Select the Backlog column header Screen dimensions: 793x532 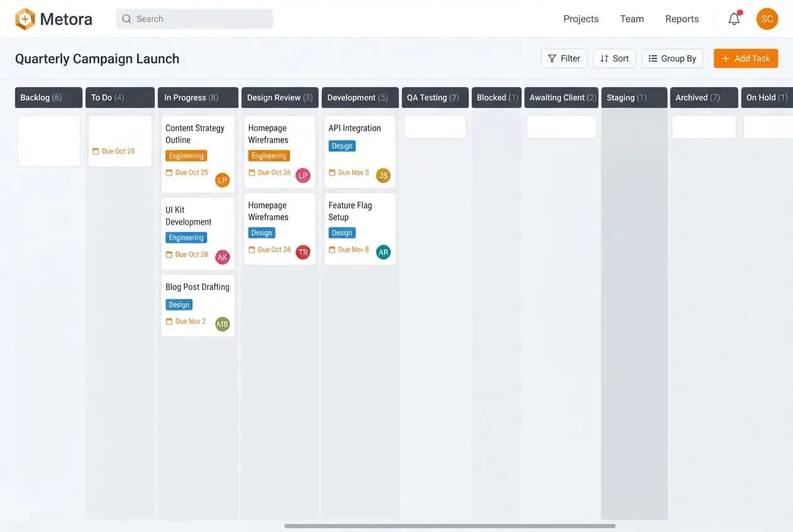pyautogui.click(x=48, y=97)
